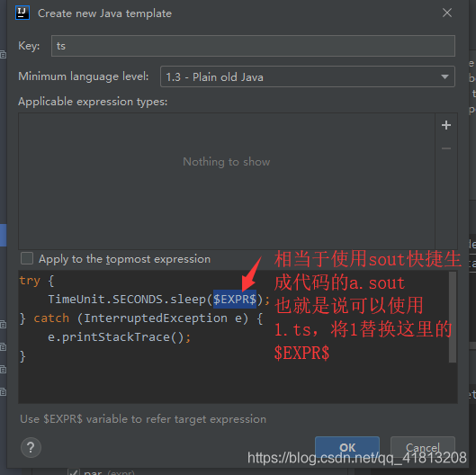Screen dimensions: 476x475
Task: Click TimeUnit.SECONDS.sleep text in editor
Action: coord(127,300)
